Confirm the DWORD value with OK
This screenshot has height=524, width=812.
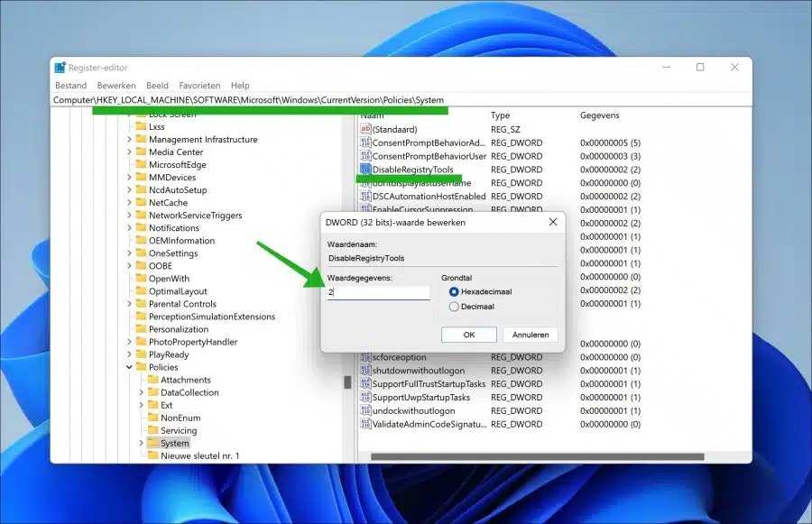pyautogui.click(x=469, y=335)
